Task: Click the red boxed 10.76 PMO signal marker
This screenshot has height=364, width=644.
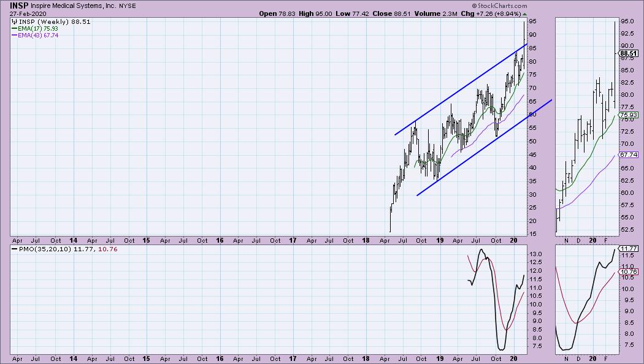Action: coord(629,271)
